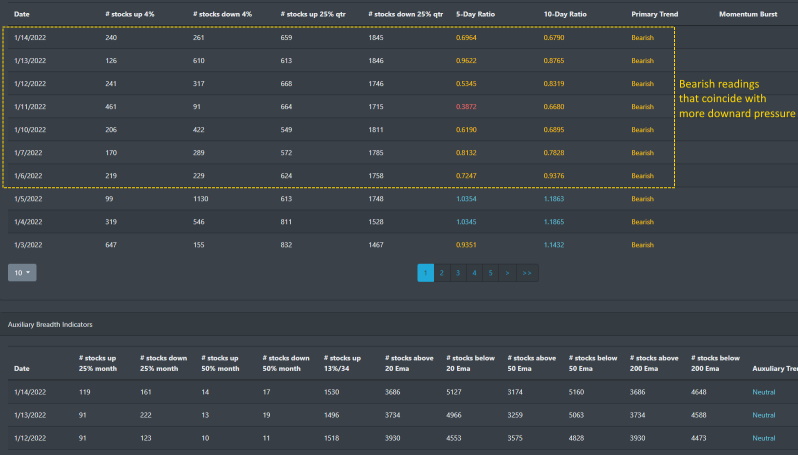Viewport: 798px width, 455px height.
Task: Select the 1/14/2022 date in top table
Action: 30,38
